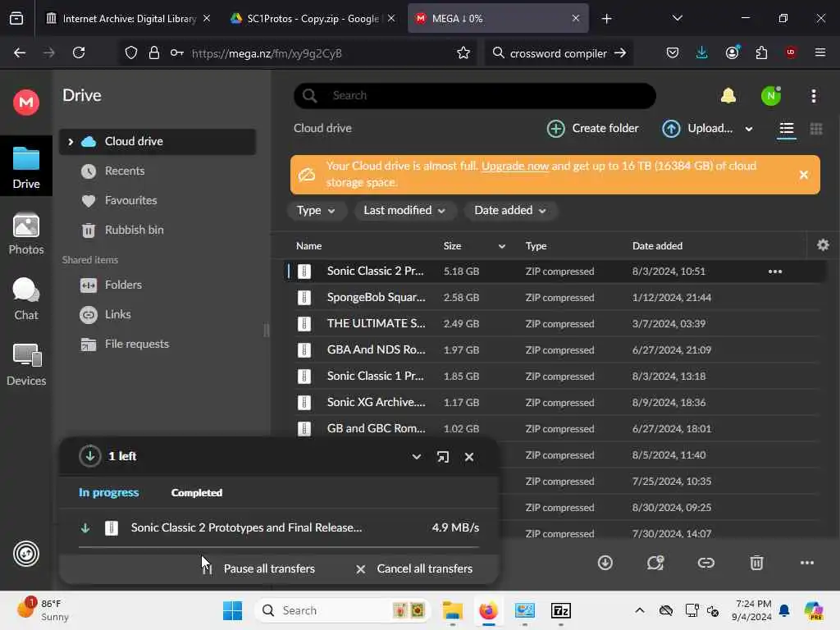Open Favourites in the sidebar

130,200
